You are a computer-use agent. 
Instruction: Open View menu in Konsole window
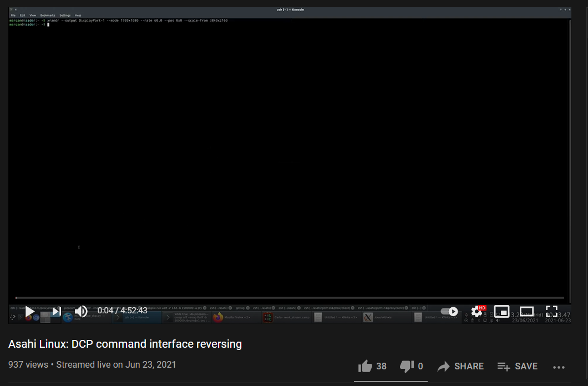point(33,16)
